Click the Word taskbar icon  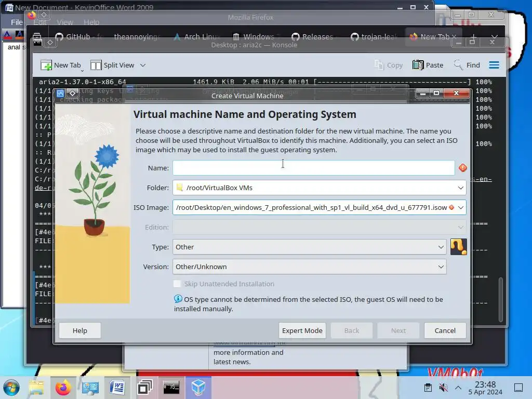[x=117, y=388]
